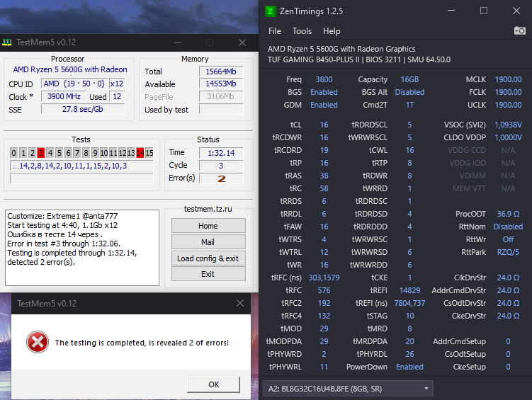Click the RttPark RZQ/5 value

click(508, 252)
